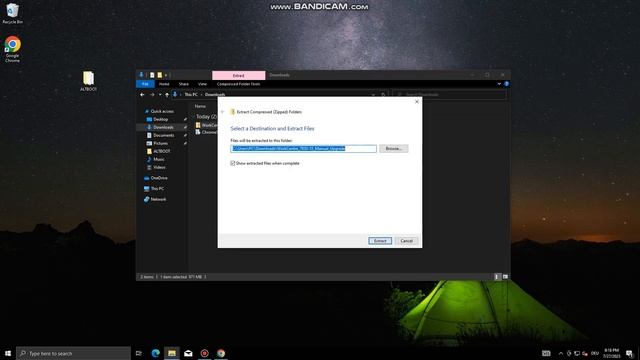Click the Search Downloads box
Image resolution: width=640 pixels, height=360 pixels.
[x=449, y=95]
